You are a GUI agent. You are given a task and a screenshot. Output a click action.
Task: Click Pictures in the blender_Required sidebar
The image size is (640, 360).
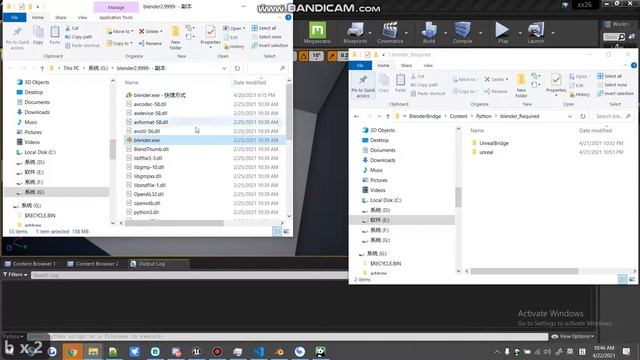[378, 180]
